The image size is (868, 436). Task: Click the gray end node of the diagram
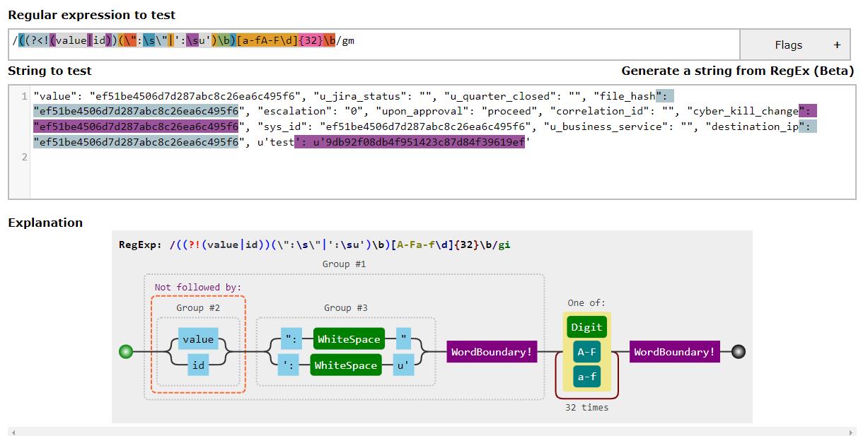[x=738, y=351]
